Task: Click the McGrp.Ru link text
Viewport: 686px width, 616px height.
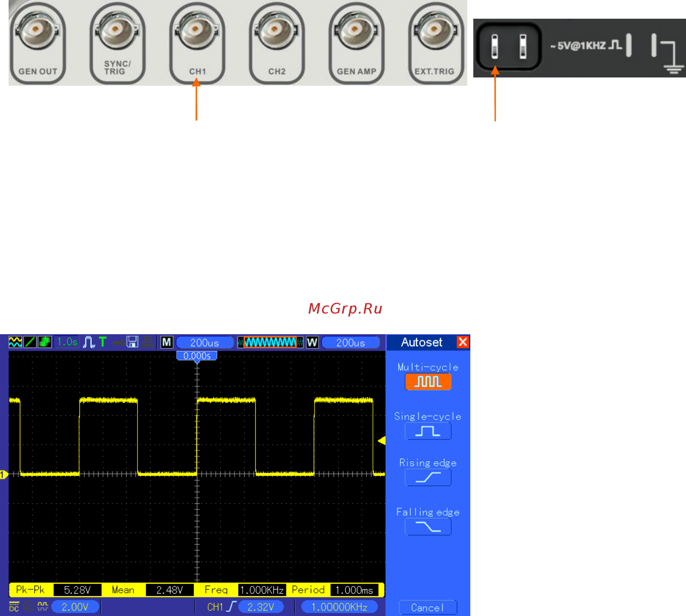Action: click(345, 309)
